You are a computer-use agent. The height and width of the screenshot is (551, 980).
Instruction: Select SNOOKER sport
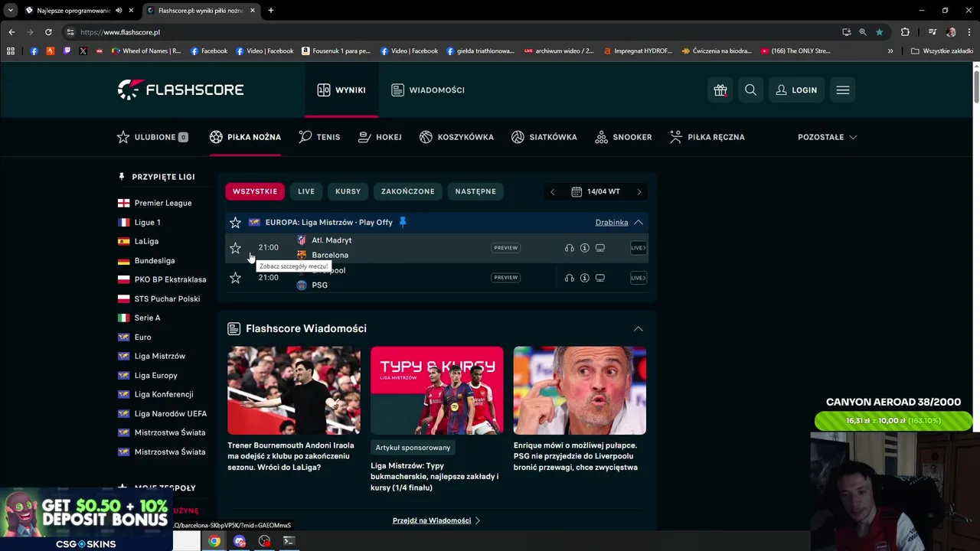623,137
